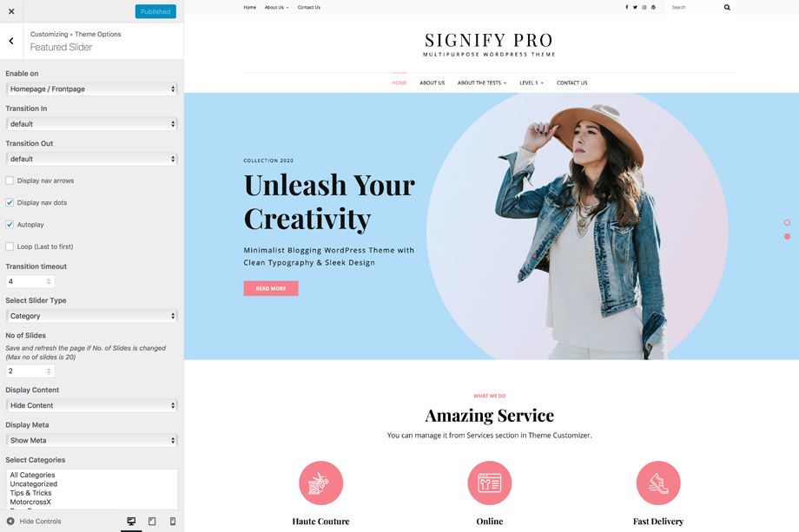Open the Enable on dropdown

92,89
